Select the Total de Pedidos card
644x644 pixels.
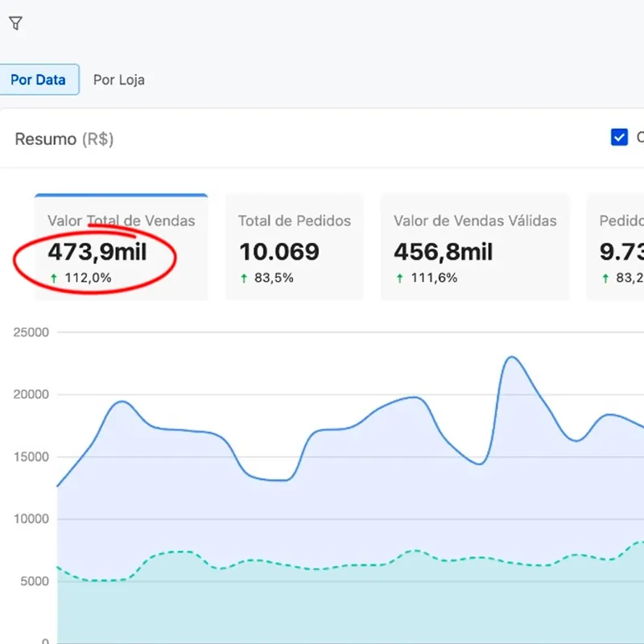click(295, 247)
